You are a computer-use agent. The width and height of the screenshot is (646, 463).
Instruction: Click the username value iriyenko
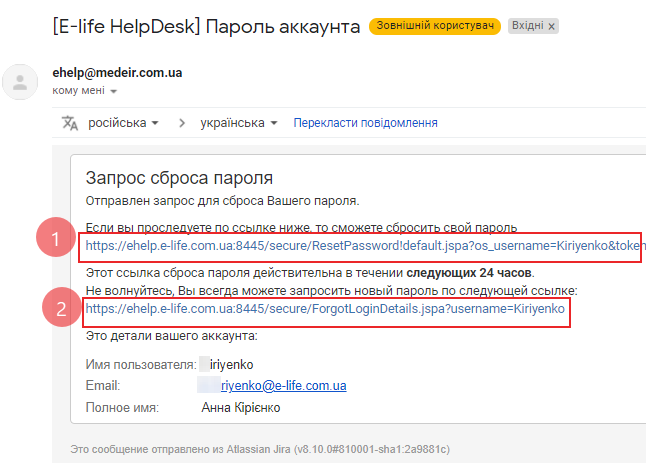pos(232,365)
